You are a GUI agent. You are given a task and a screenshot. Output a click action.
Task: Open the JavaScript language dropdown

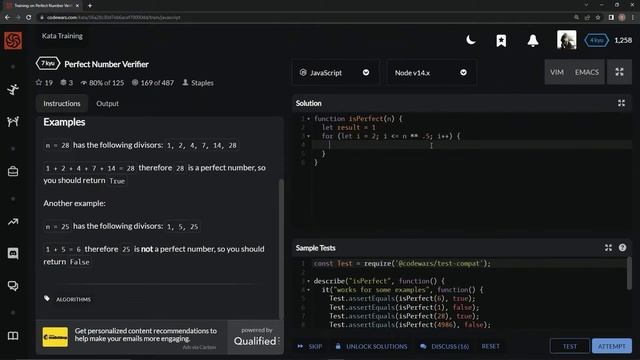tap(335, 73)
